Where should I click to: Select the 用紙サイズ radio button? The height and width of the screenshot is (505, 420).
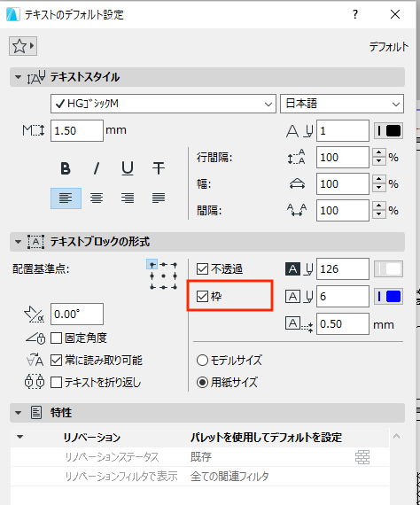point(202,382)
